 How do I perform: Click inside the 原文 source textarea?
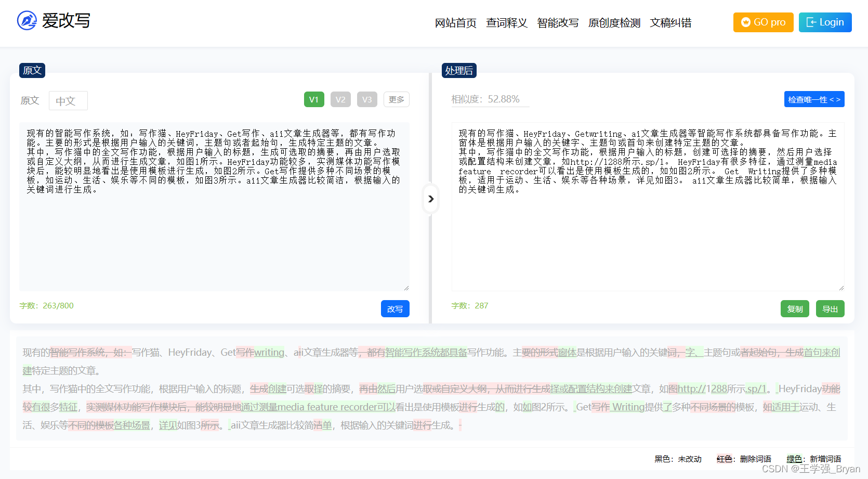(x=214, y=207)
